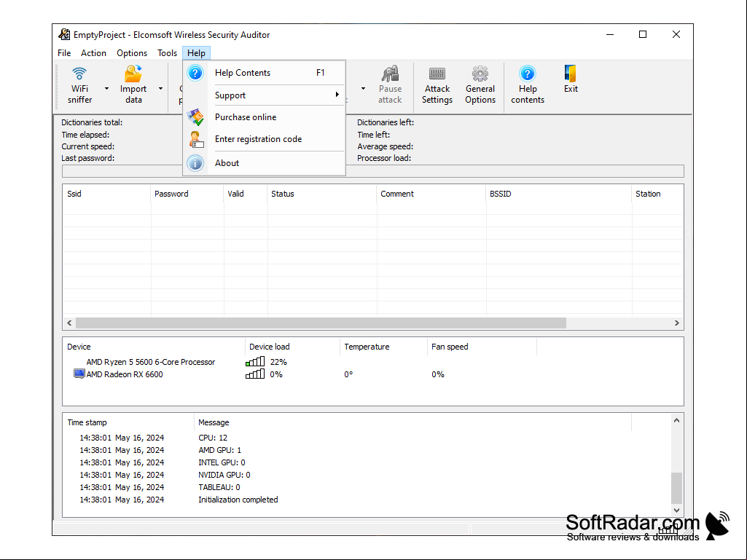The height and width of the screenshot is (560, 747).
Task: Expand the Import data dropdown arrow
Action: pyautogui.click(x=160, y=88)
